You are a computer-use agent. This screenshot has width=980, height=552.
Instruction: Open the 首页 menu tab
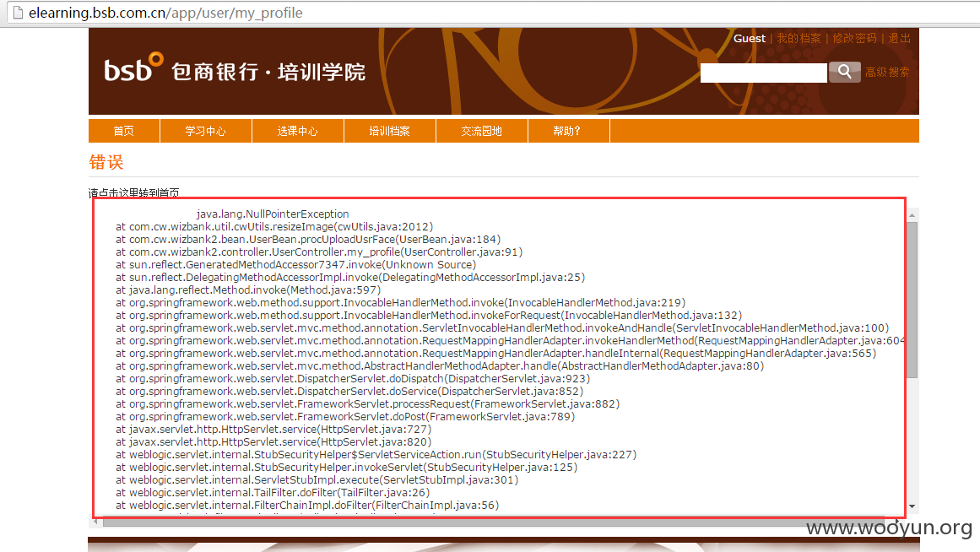point(124,131)
